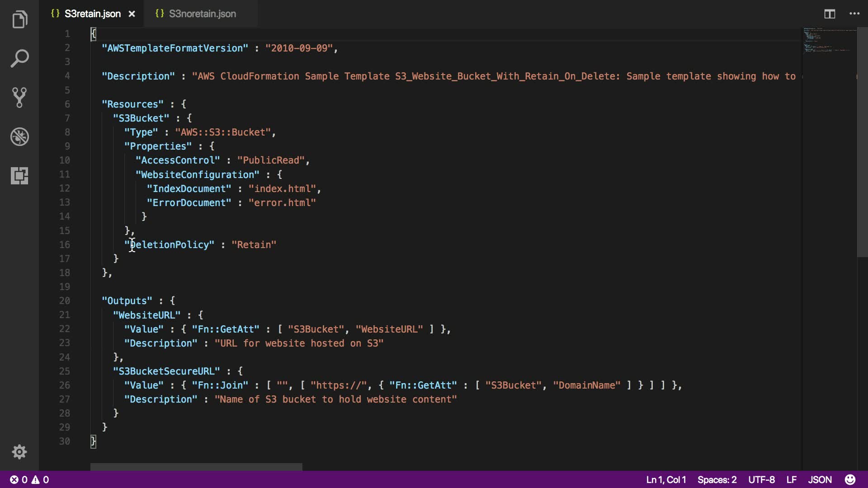Open the Extensions view icon
868x488 pixels.
[x=19, y=175]
